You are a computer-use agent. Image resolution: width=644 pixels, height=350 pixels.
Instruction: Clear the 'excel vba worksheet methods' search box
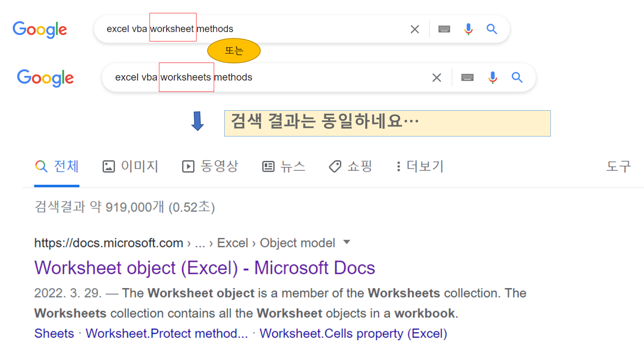tap(415, 29)
